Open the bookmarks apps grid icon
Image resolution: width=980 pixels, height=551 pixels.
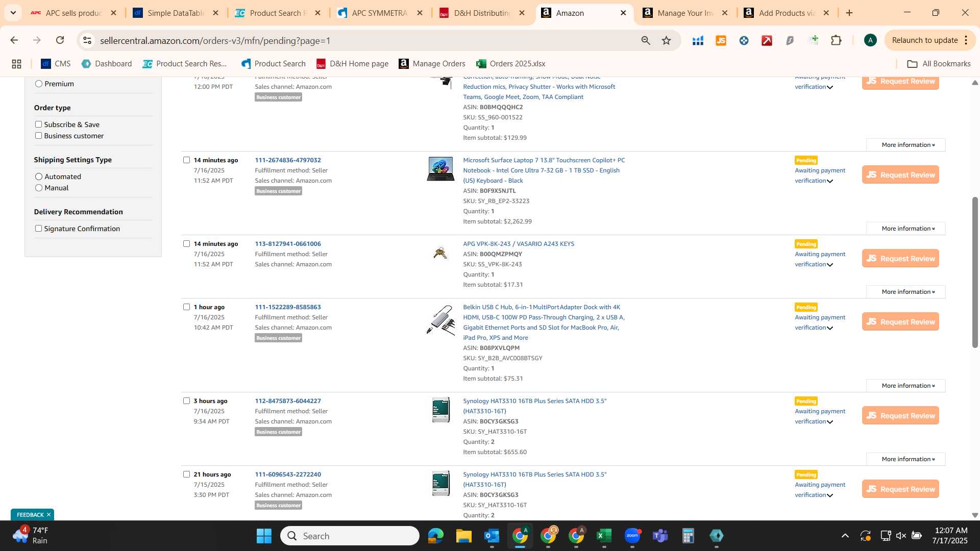pos(16,64)
